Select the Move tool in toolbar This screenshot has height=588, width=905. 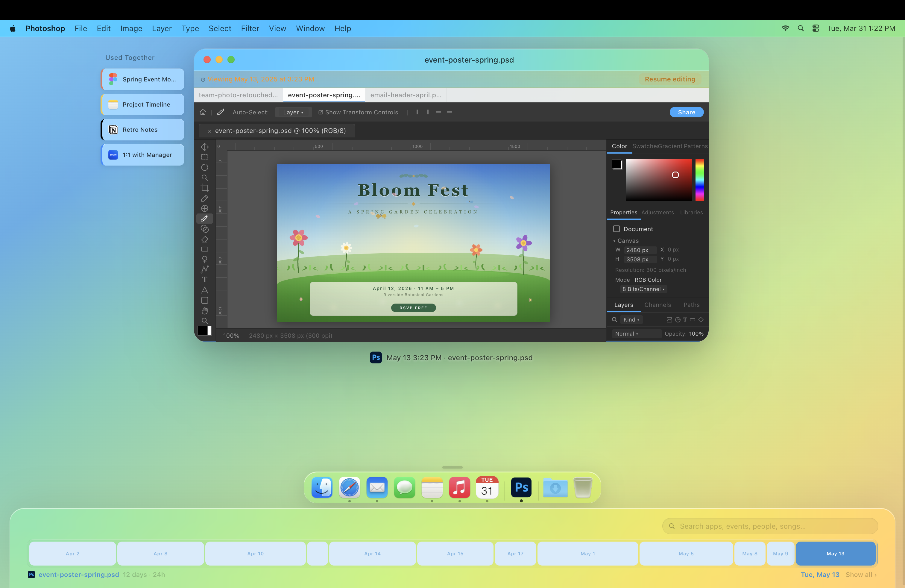point(205,147)
